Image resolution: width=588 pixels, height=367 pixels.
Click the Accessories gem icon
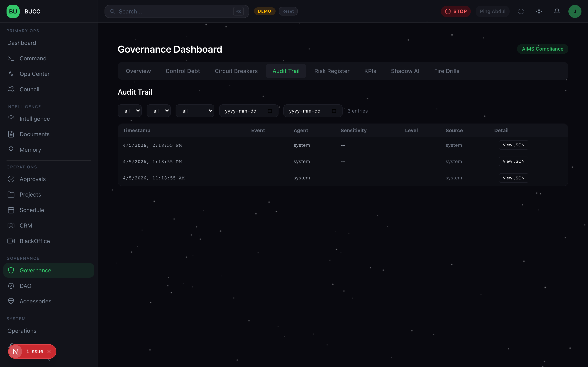click(11, 301)
